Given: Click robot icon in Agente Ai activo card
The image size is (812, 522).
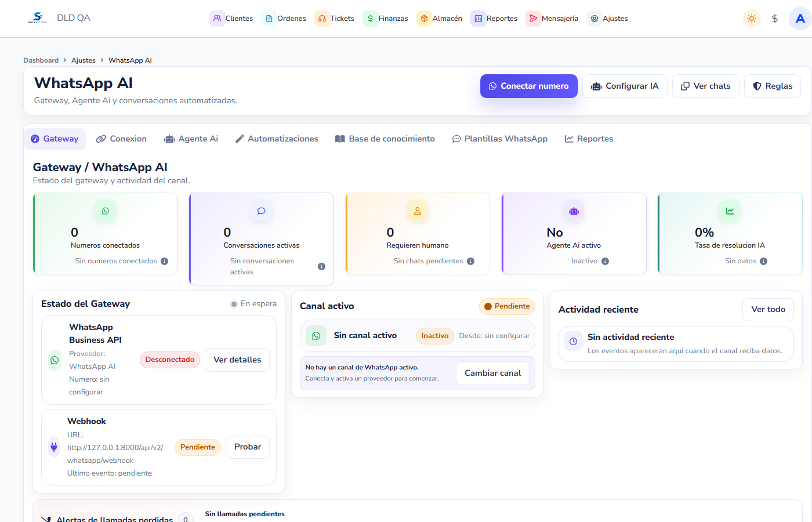Looking at the screenshot, I should coord(574,211).
